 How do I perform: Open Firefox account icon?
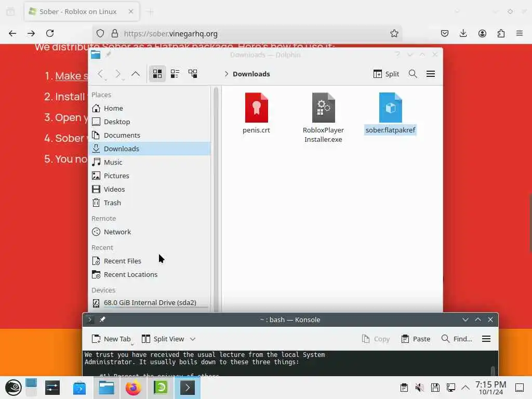[x=482, y=33]
